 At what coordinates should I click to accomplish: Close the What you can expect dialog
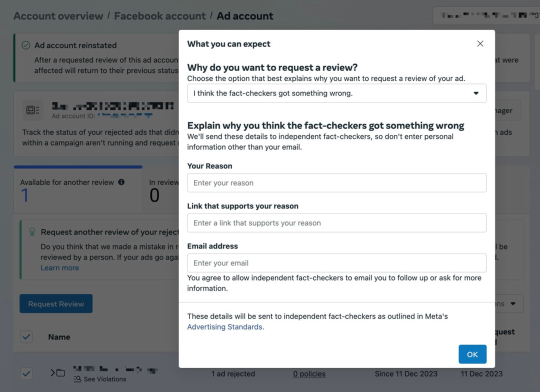coord(480,44)
